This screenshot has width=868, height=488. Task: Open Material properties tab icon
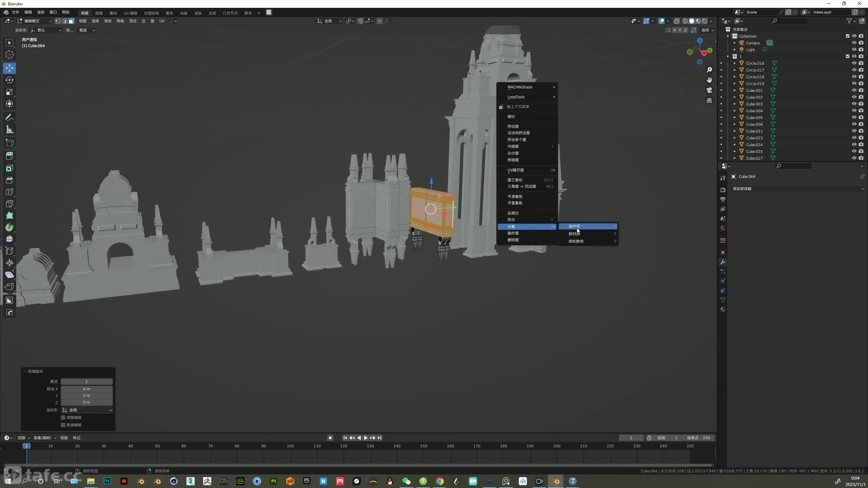pyautogui.click(x=723, y=309)
